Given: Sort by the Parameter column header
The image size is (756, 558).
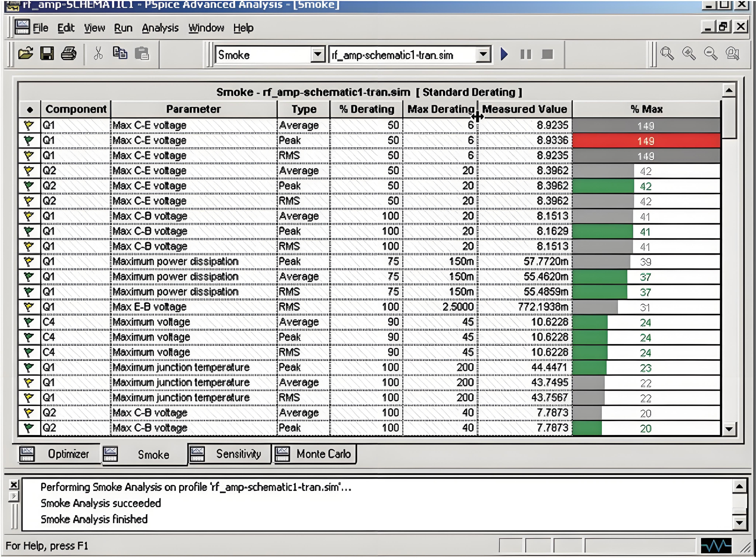Looking at the screenshot, I should 194,109.
